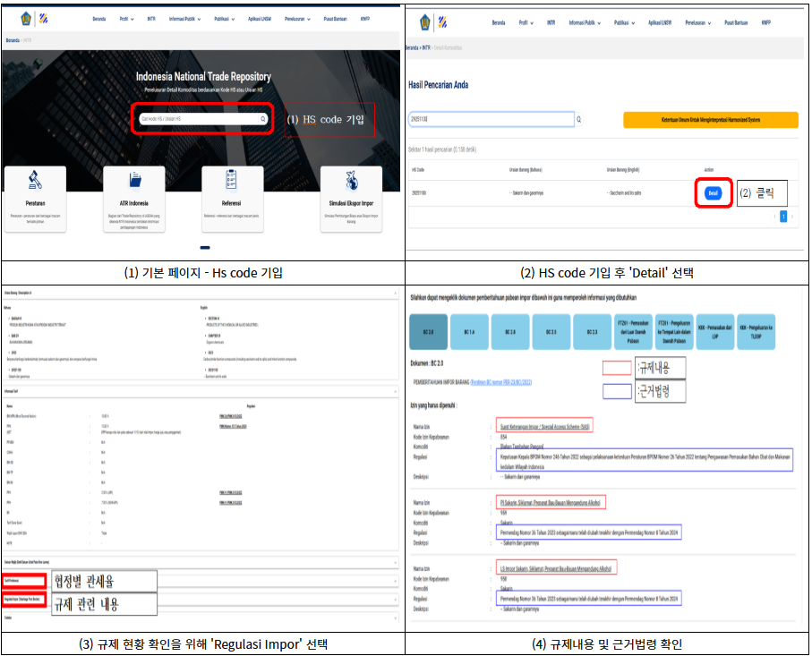Viewport: 812px width, 656px height.
Task: Switch to the BC 2.3 document tab
Action: click(x=592, y=331)
